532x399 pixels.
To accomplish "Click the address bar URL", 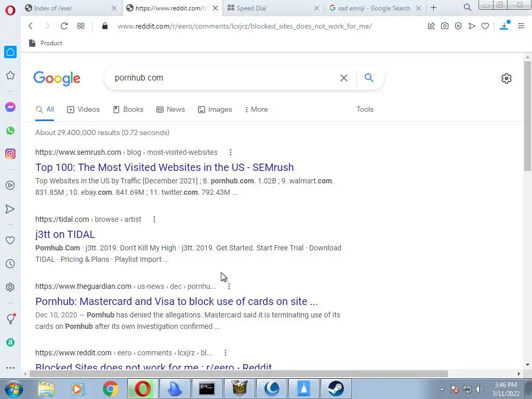I will (x=245, y=26).
